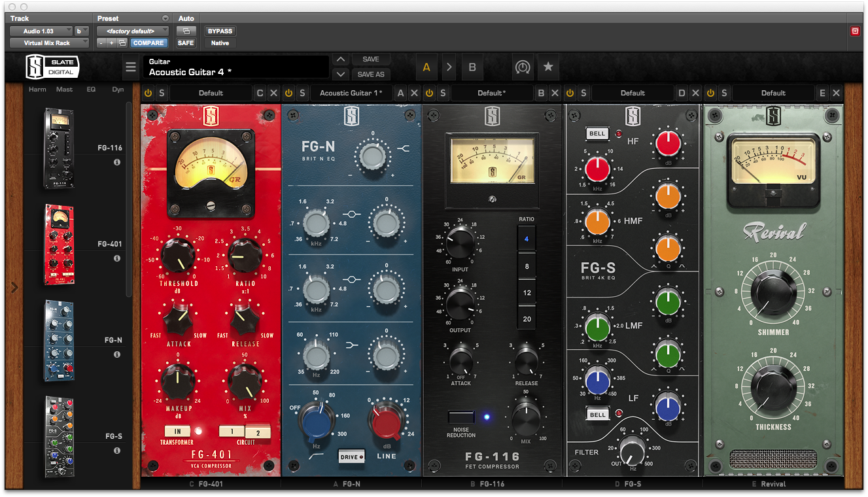The width and height of the screenshot is (868, 497).
Task: Remove the Revival module with its X
Action: 836,93
